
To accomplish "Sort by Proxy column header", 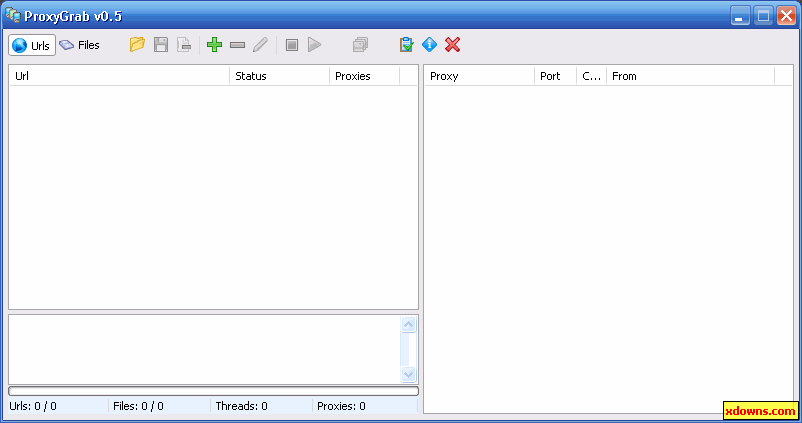I will point(479,76).
